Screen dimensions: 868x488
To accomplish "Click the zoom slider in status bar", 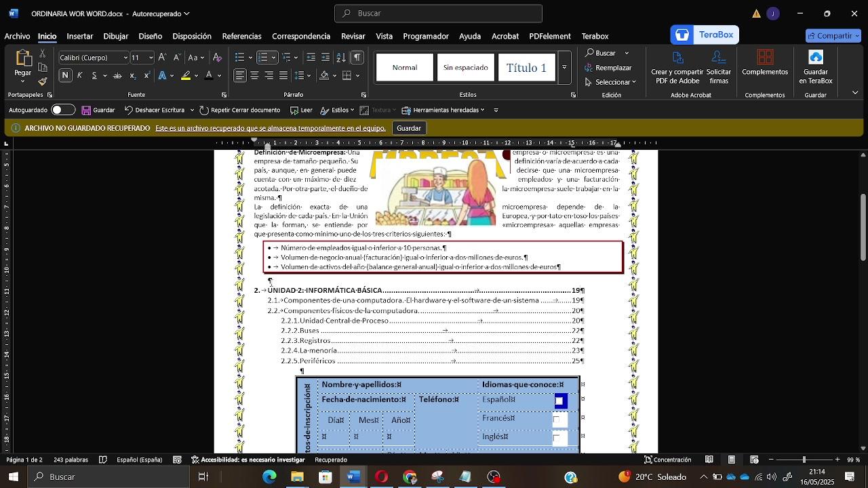I will [804, 460].
